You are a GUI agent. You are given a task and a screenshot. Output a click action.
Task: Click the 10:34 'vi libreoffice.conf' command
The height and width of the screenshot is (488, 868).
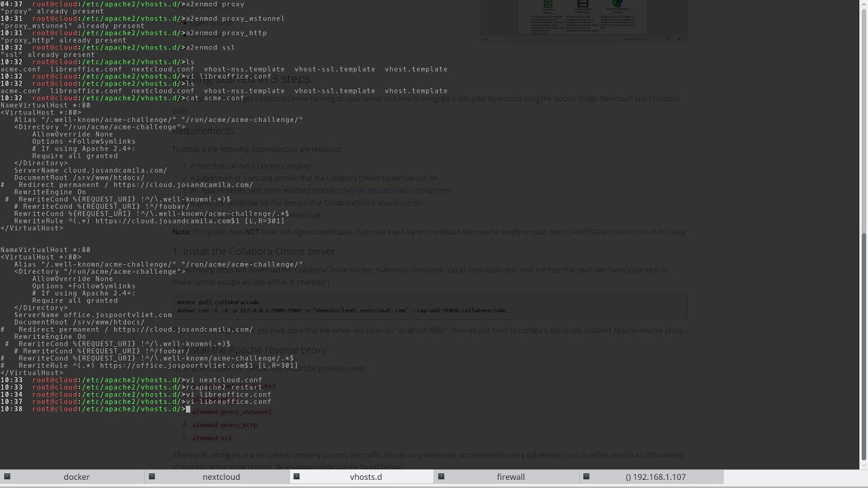(229, 394)
